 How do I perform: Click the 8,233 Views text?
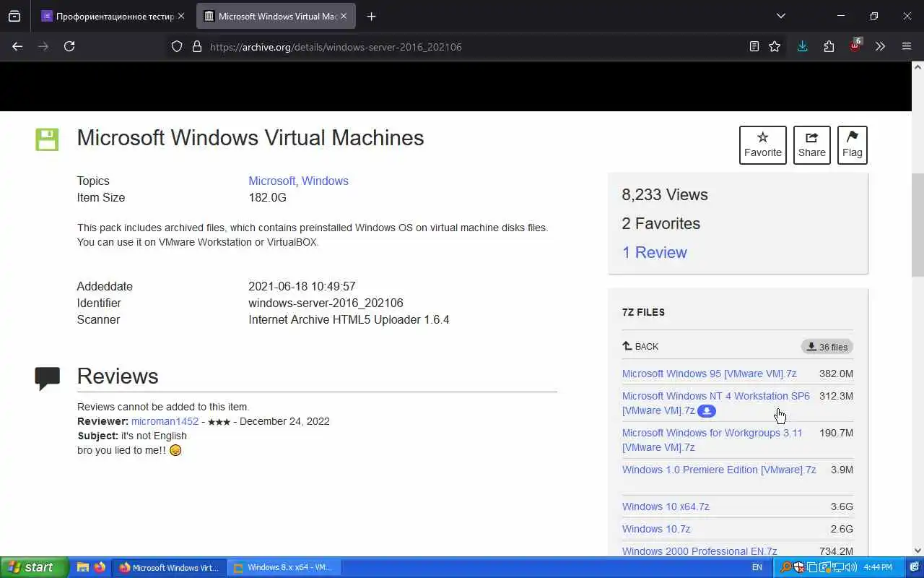(x=665, y=194)
